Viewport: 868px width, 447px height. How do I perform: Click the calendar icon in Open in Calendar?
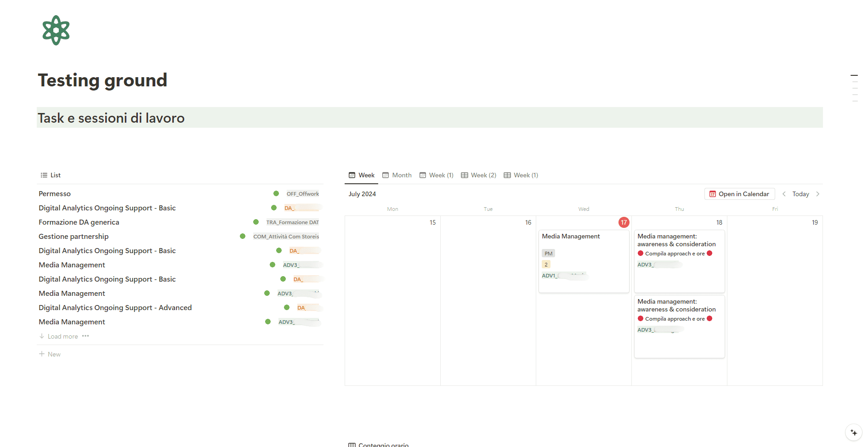pyautogui.click(x=713, y=194)
